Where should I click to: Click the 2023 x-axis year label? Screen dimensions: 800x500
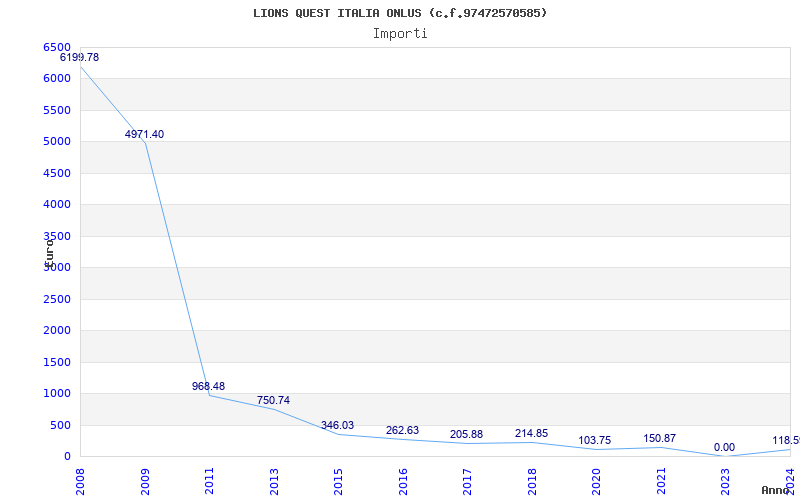click(726, 482)
